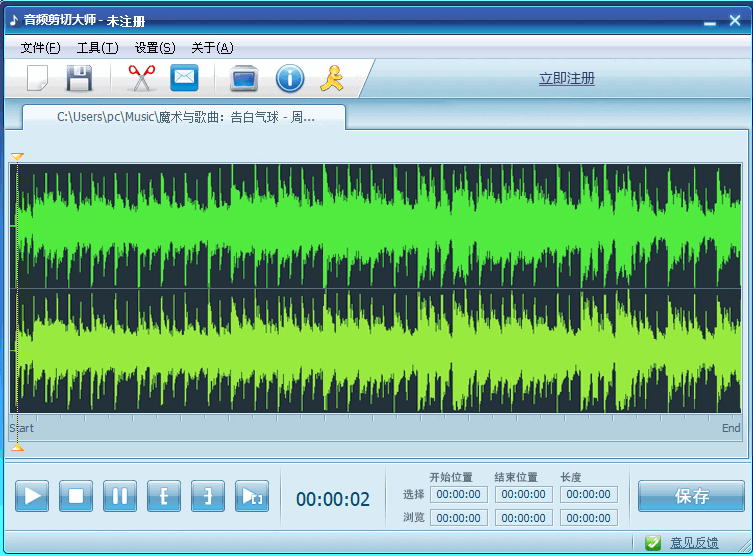The width and height of the screenshot is (753, 556).
Task: Click the 保存 save button
Action: coord(691,496)
